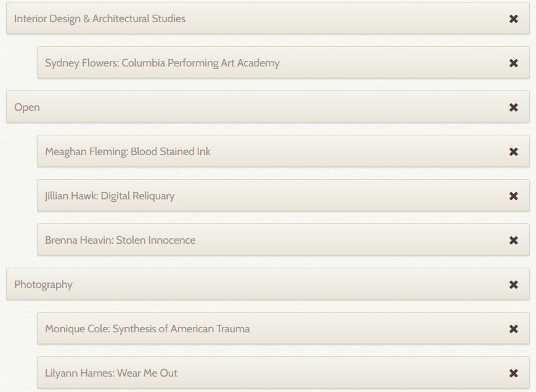The width and height of the screenshot is (536, 392).
Task: Click the X icon for Synthesis of American Trauma
Action: click(x=513, y=329)
